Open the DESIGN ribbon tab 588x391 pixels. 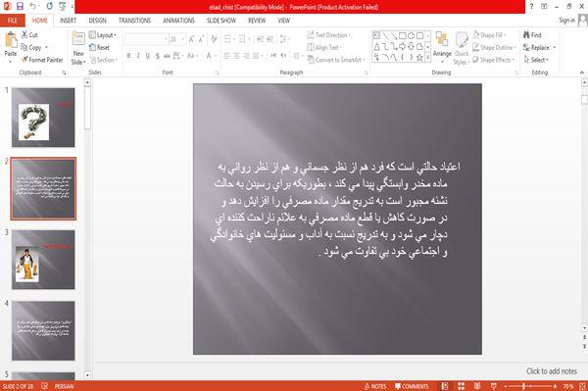pyautogui.click(x=97, y=21)
